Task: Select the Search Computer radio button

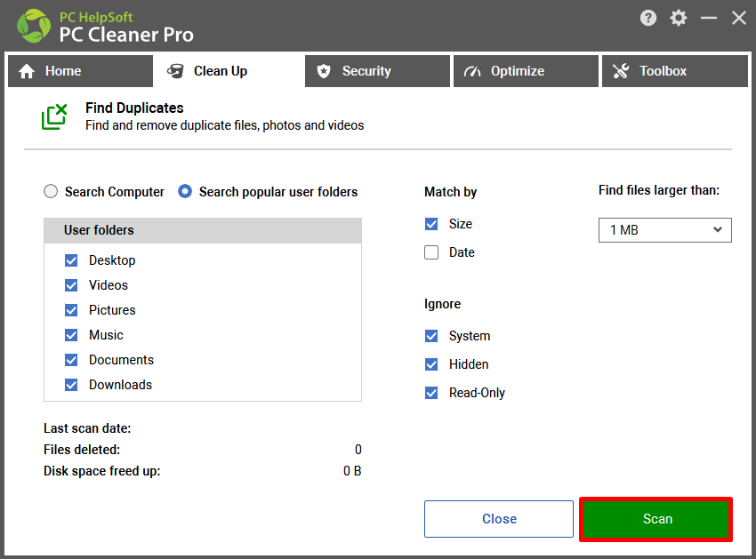Action: tap(51, 191)
